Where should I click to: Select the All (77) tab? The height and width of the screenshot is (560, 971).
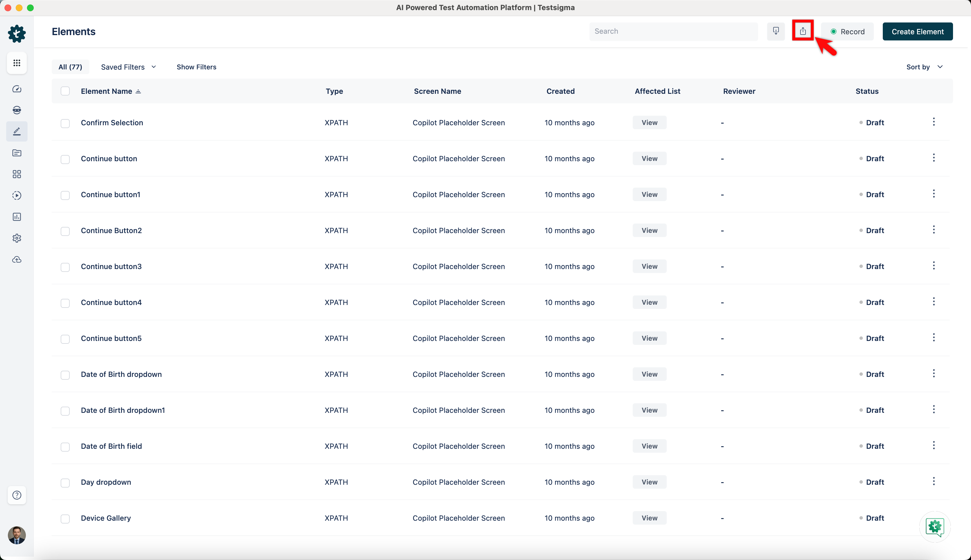click(70, 67)
